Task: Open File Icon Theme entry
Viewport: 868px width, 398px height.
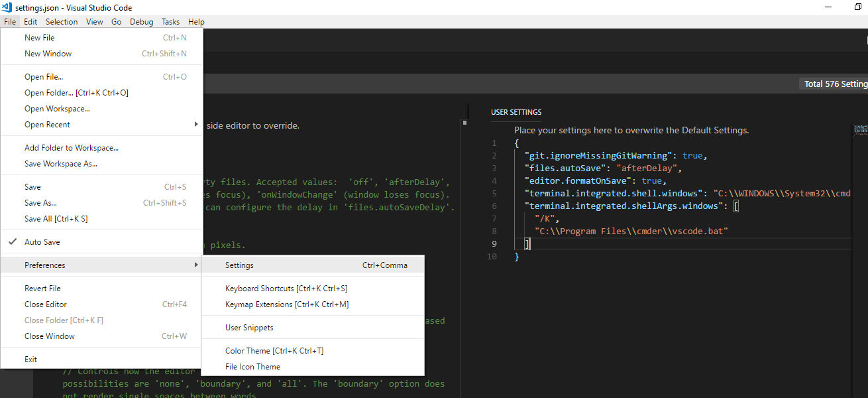Action: tap(313, 367)
